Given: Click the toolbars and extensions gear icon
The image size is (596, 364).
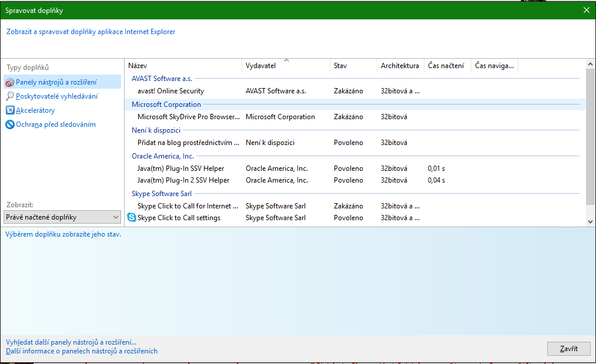Looking at the screenshot, I should [9, 82].
